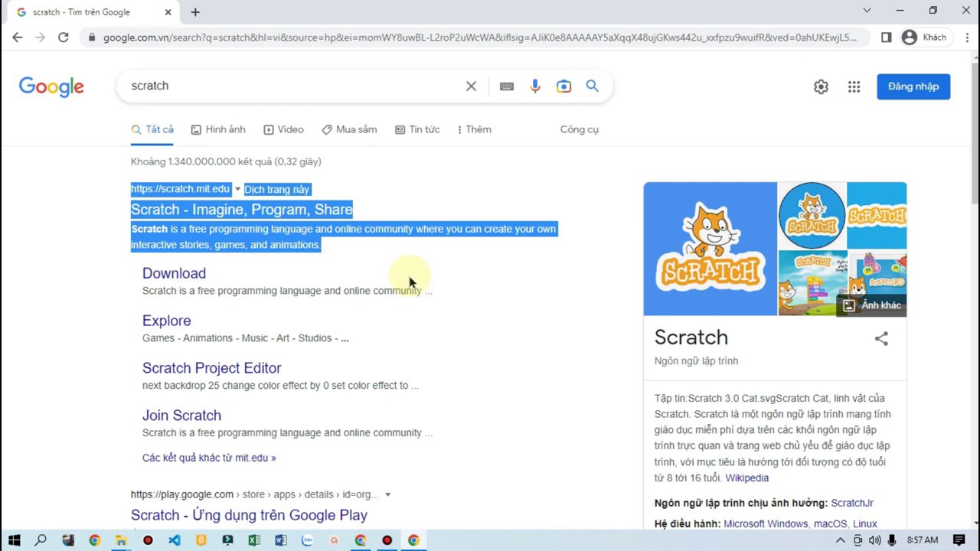
Task: Click the Đăng nhập button
Action: tap(913, 86)
